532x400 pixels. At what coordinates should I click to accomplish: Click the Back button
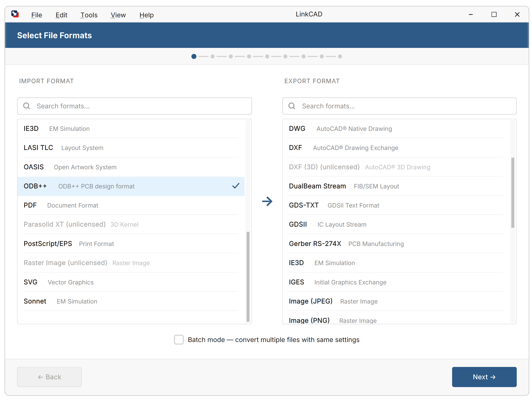49,377
